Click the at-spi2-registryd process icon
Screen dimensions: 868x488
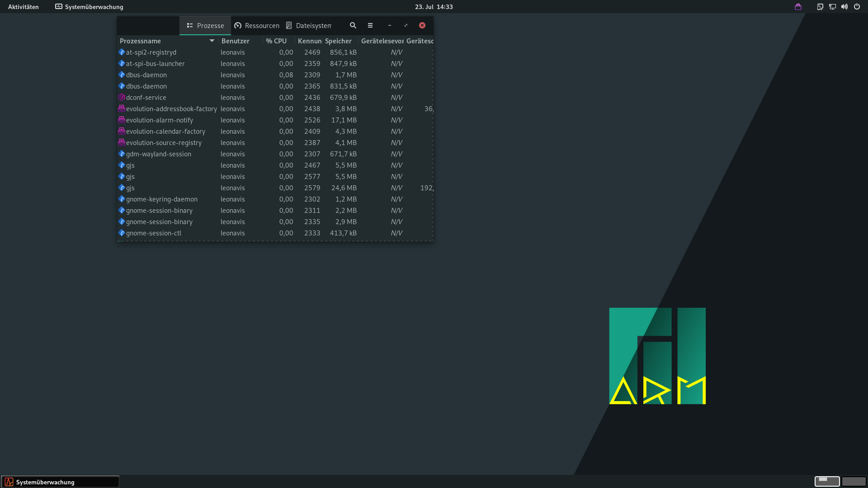tap(122, 52)
